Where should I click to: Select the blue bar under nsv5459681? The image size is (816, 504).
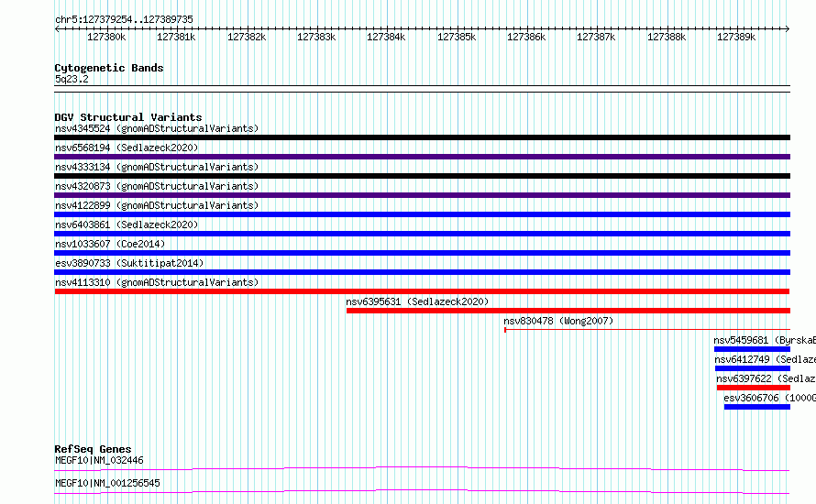(x=752, y=349)
